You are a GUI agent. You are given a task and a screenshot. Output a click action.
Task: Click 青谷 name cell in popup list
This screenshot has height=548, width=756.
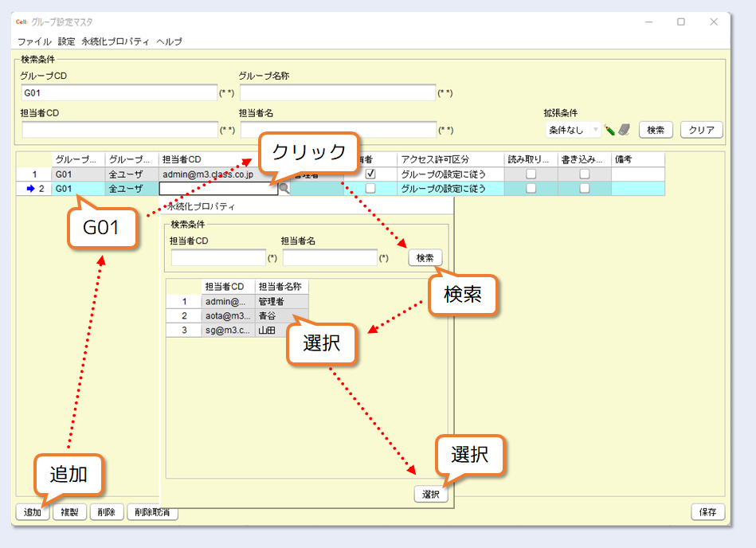click(x=281, y=315)
